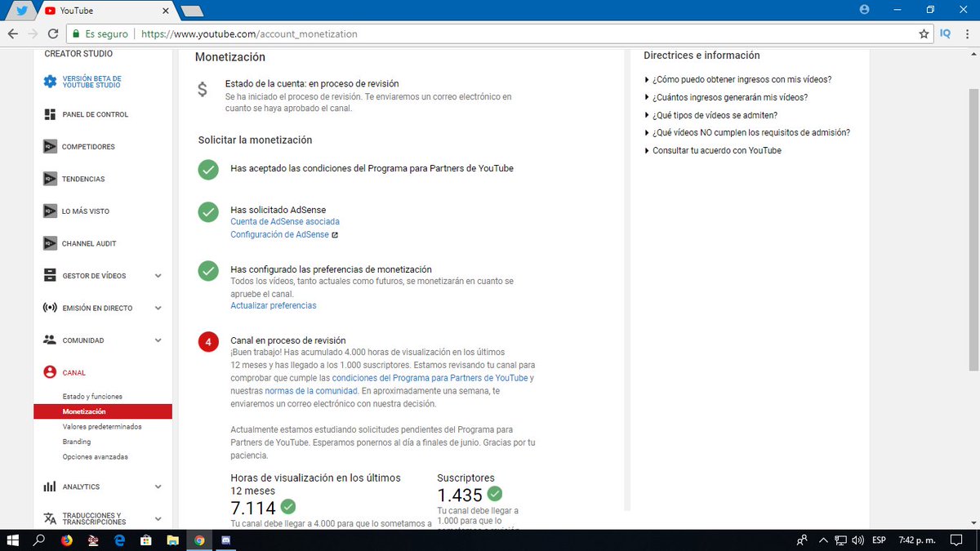This screenshot has height=551, width=980.
Task: Open the system volume control
Action: (x=857, y=540)
